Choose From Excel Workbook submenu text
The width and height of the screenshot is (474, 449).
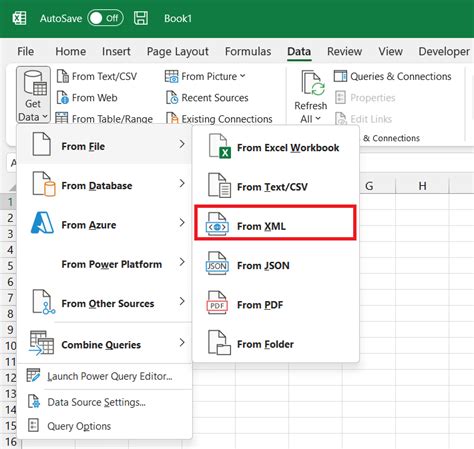tap(288, 148)
